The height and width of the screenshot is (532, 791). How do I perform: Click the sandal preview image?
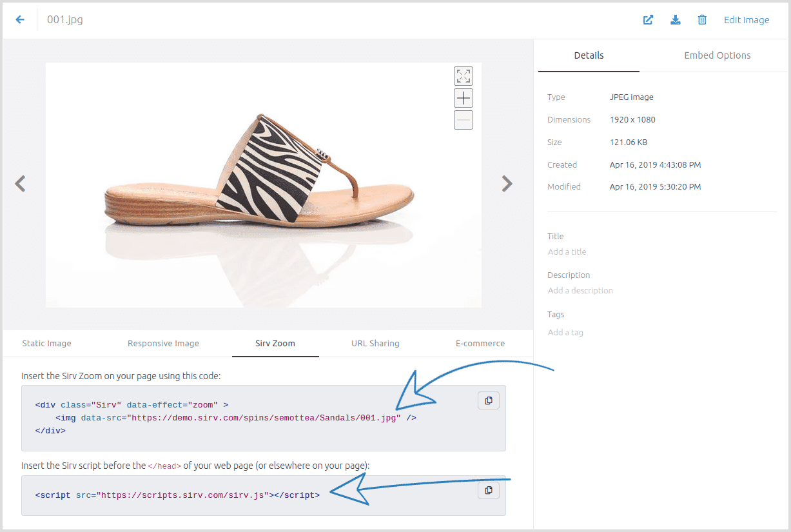pyautogui.click(x=264, y=185)
